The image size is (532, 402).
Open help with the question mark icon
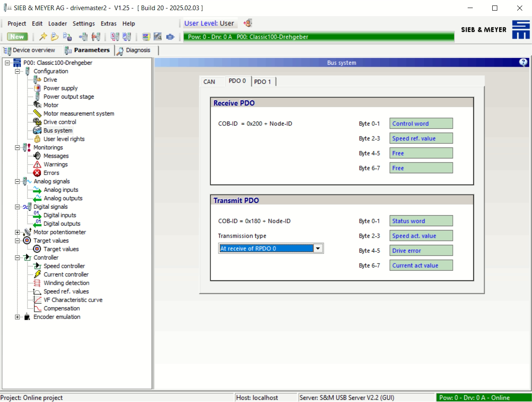[x=524, y=63]
